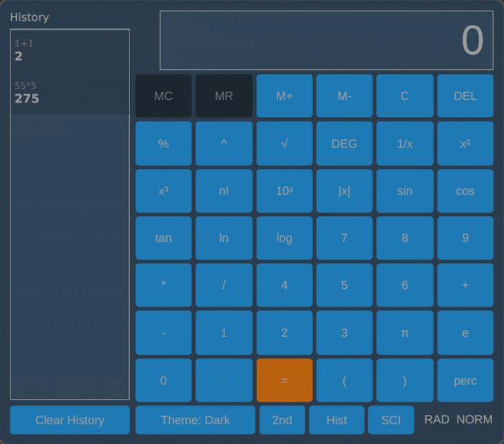Toggle SCI notation mode
Image resolution: width=504 pixels, height=444 pixels.
tap(391, 420)
